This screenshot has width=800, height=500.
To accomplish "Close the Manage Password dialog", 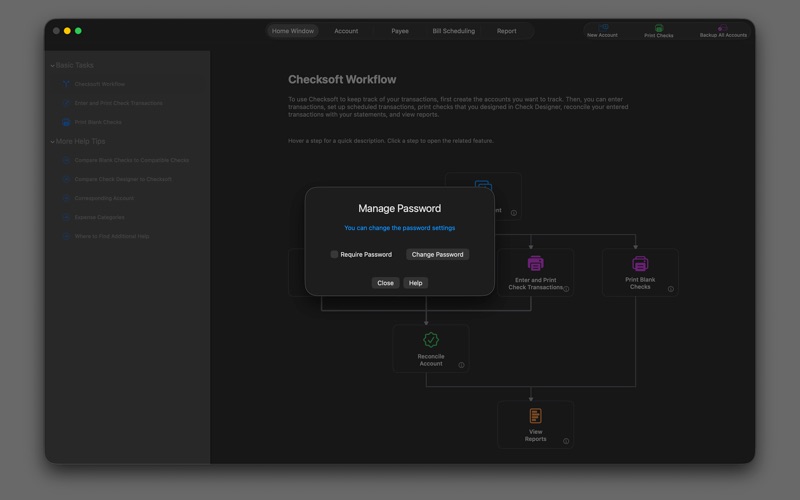I will coord(385,283).
